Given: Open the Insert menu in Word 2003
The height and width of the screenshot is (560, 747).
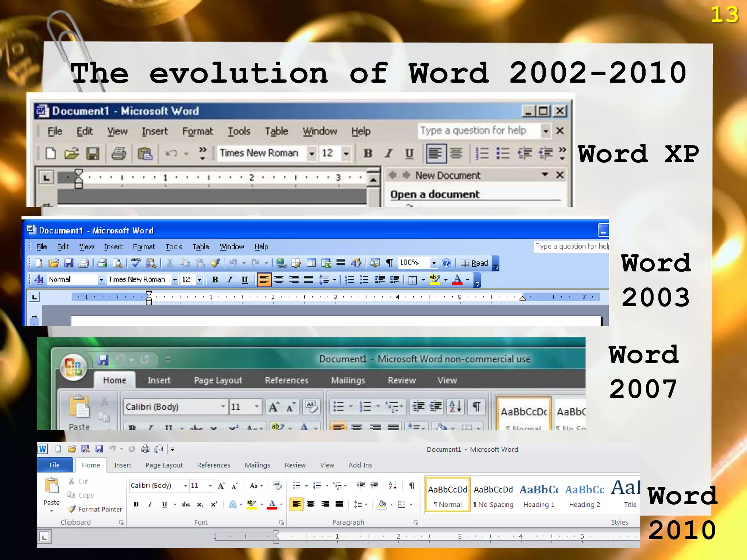Looking at the screenshot, I should tap(113, 247).
